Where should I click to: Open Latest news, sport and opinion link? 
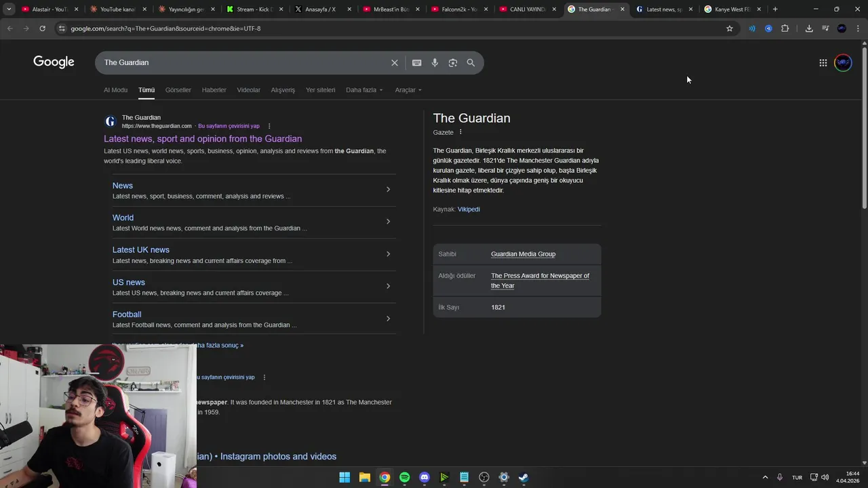coord(203,139)
